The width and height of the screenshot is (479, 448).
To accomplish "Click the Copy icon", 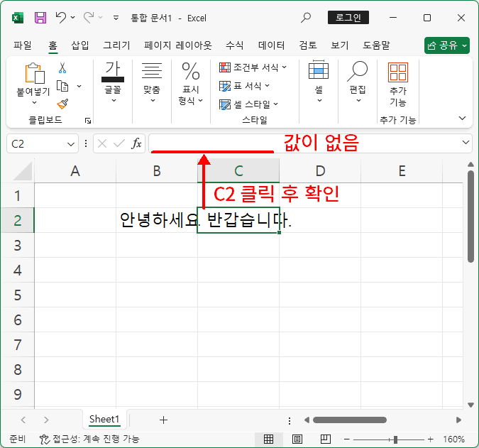I will 62,86.
